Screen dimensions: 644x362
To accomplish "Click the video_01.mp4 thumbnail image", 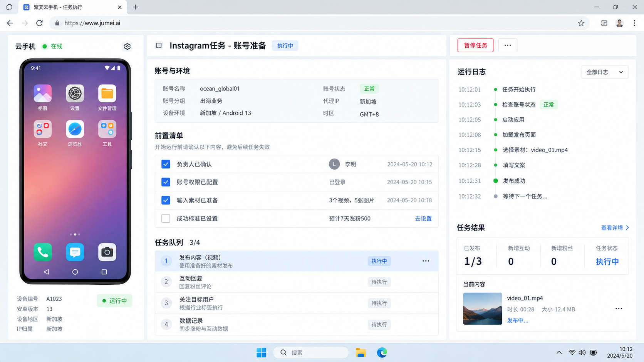I will pos(482,309).
